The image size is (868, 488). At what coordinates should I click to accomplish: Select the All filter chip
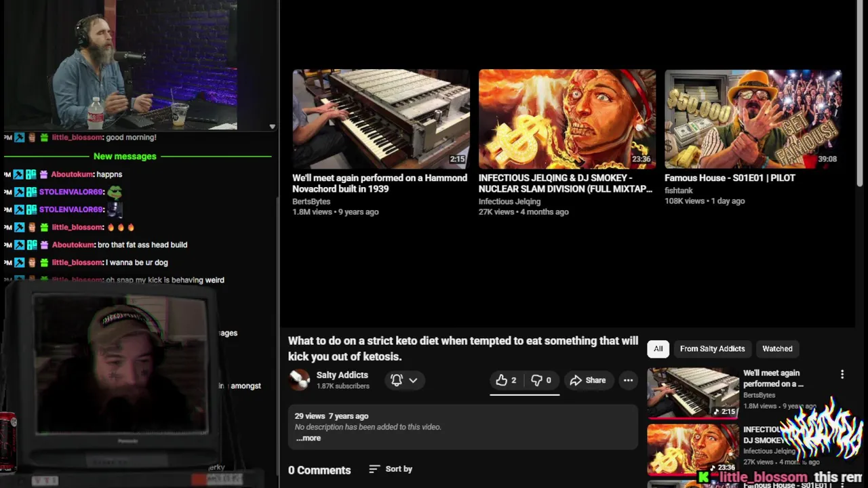coord(658,348)
